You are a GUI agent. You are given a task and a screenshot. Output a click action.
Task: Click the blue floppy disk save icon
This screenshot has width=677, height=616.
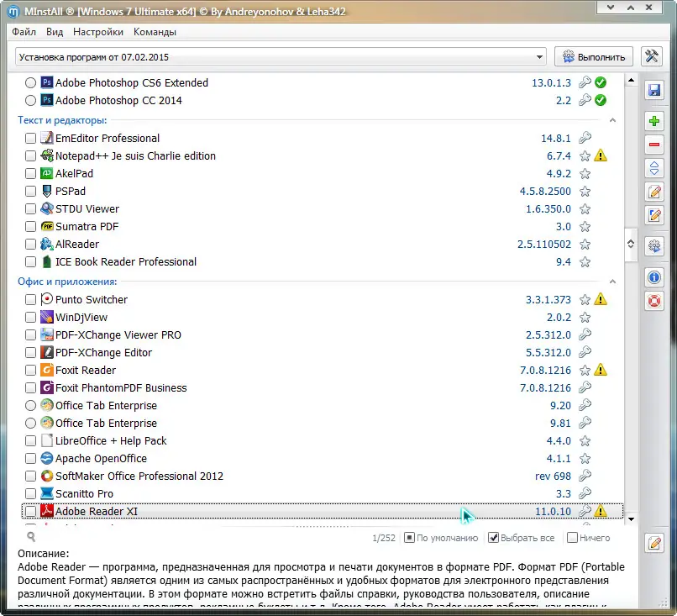654,90
